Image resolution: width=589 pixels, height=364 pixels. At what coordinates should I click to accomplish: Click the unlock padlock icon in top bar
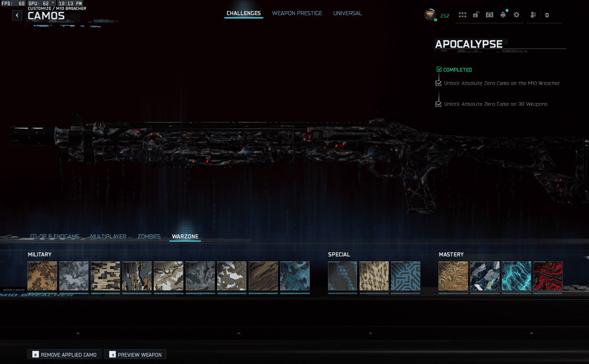(x=476, y=15)
